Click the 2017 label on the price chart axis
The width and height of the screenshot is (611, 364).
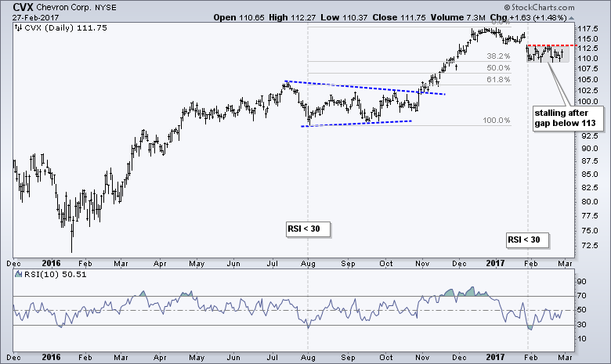tap(495, 264)
